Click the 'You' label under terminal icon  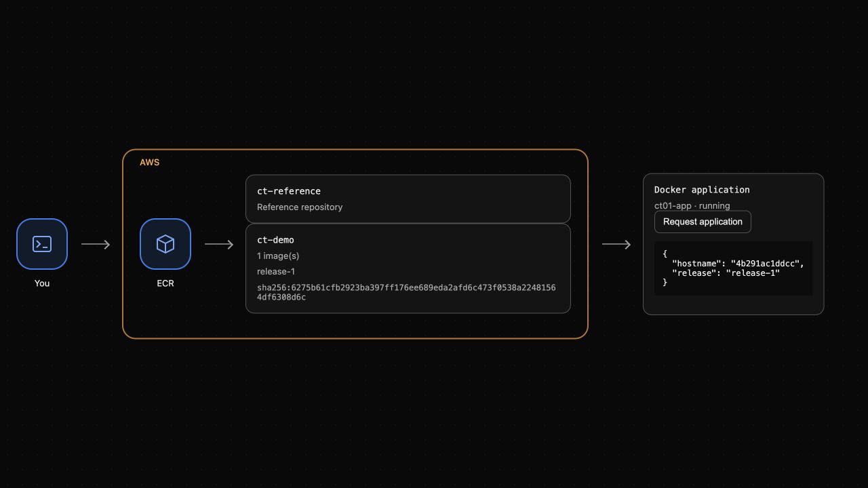(x=42, y=283)
